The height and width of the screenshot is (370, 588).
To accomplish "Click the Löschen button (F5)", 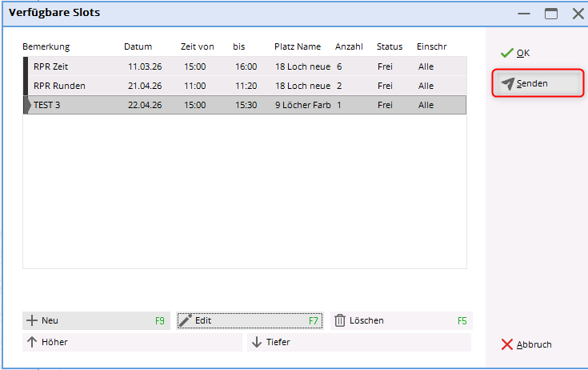I will [401, 320].
